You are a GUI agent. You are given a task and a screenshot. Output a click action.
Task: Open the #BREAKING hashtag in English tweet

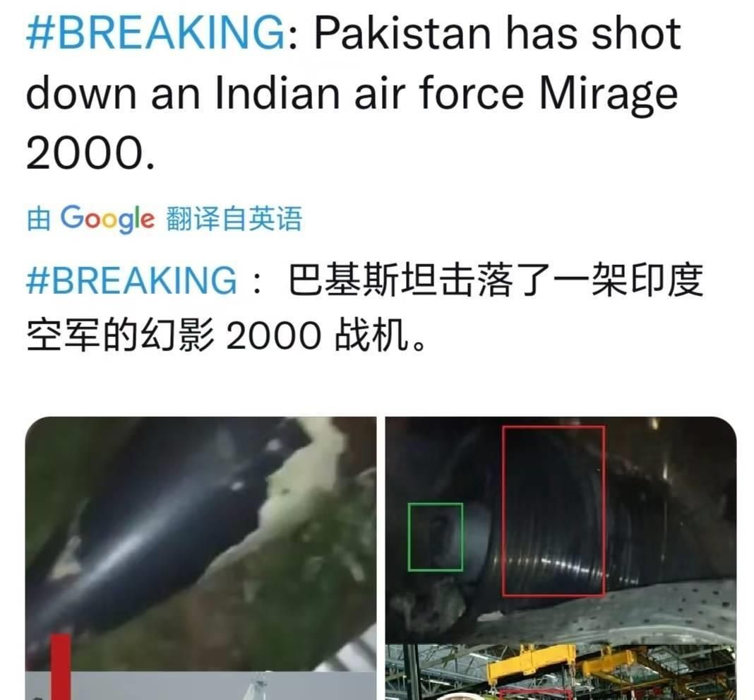[x=156, y=32]
